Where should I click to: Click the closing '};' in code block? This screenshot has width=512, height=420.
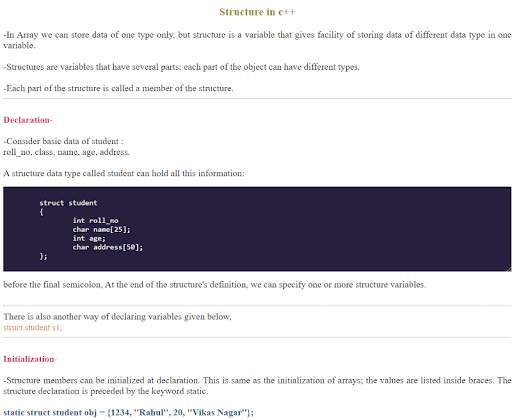point(43,256)
